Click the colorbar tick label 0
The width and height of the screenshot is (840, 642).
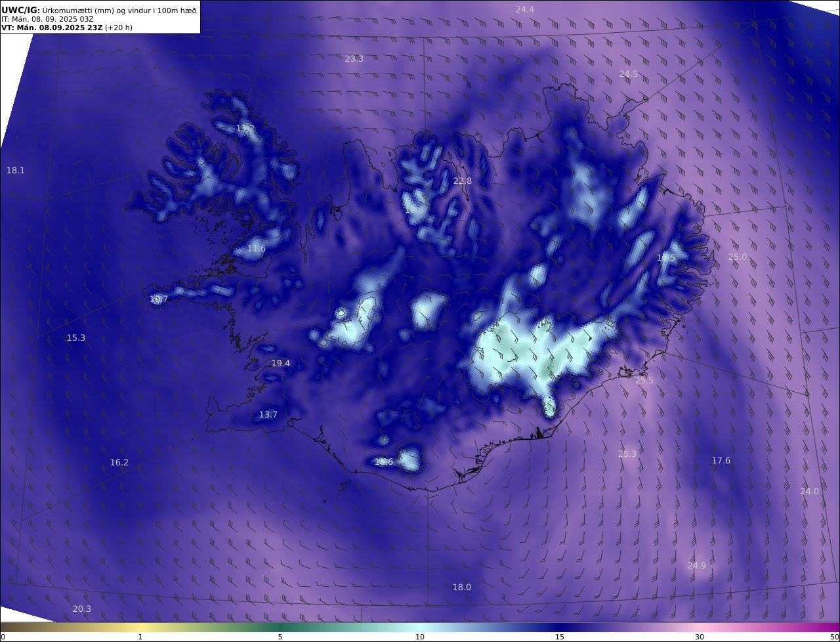click(x=3, y=637)
